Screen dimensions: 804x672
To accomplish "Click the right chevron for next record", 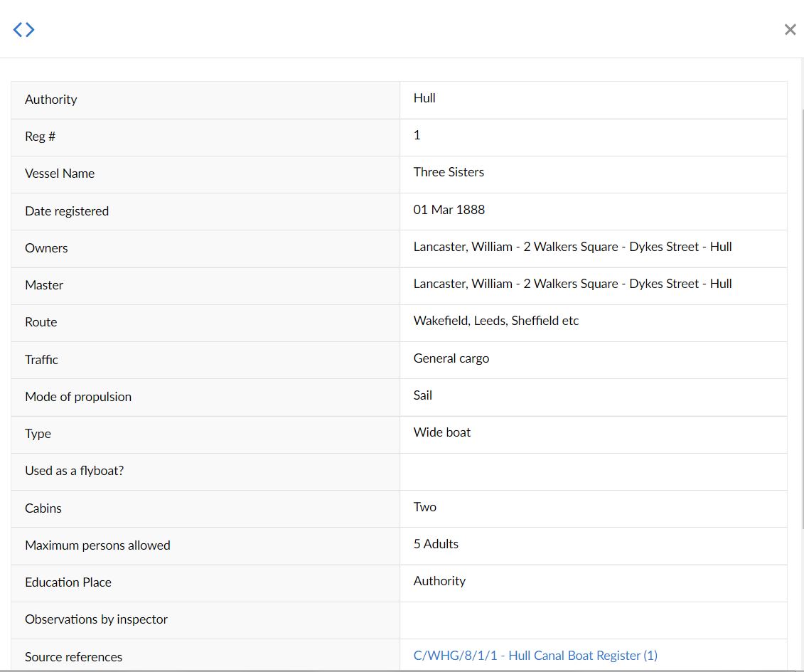I will click(30, 29).
